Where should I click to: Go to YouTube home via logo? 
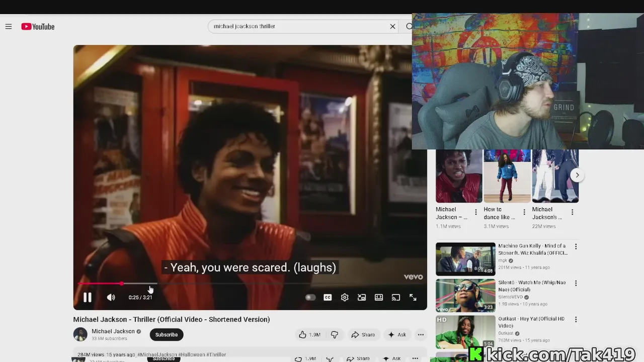(38, 27)
